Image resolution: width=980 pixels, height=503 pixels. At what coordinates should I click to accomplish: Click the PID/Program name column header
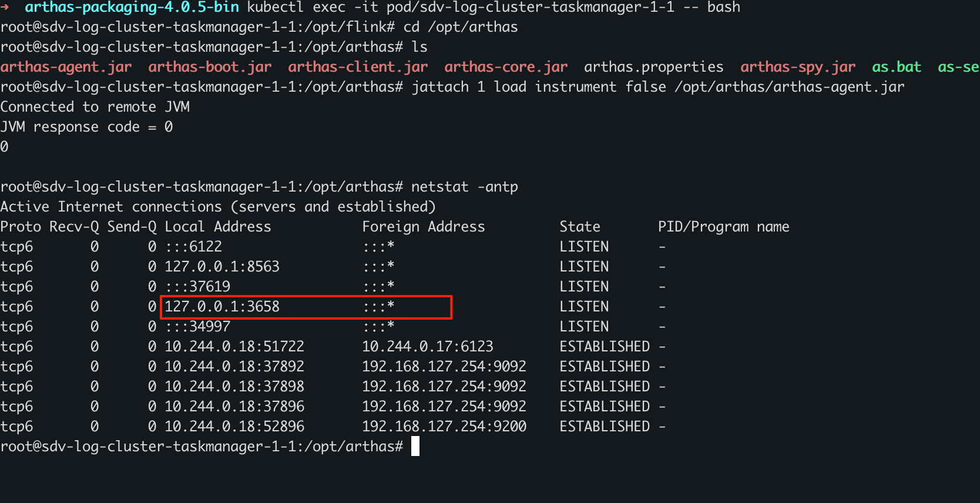pos(723,227)
